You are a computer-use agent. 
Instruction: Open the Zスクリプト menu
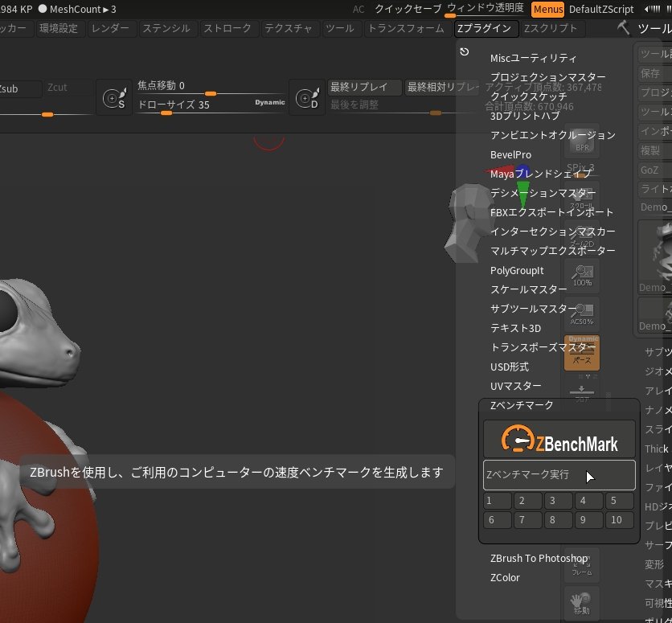(x=553, y=29)
